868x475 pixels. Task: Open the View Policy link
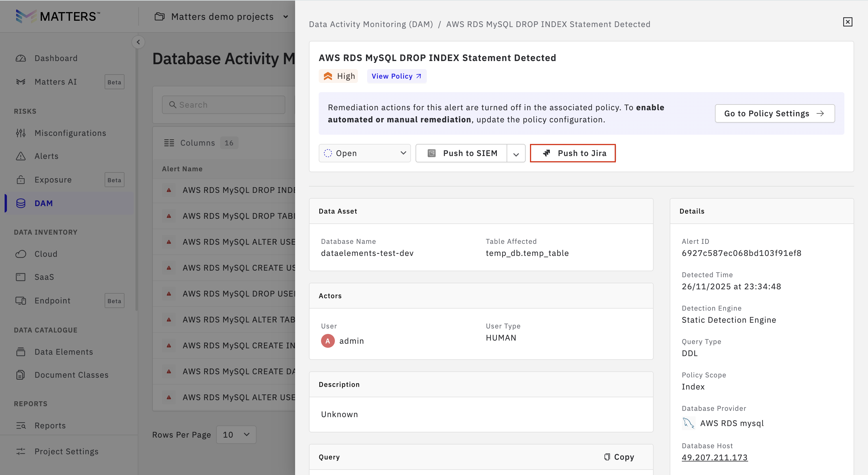pos(396,76)
